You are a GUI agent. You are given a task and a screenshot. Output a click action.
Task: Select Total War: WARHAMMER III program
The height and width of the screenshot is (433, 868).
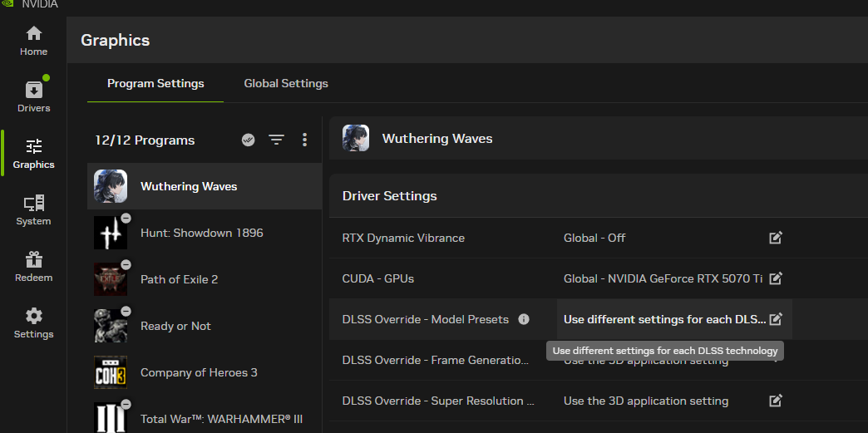(205, 415)
